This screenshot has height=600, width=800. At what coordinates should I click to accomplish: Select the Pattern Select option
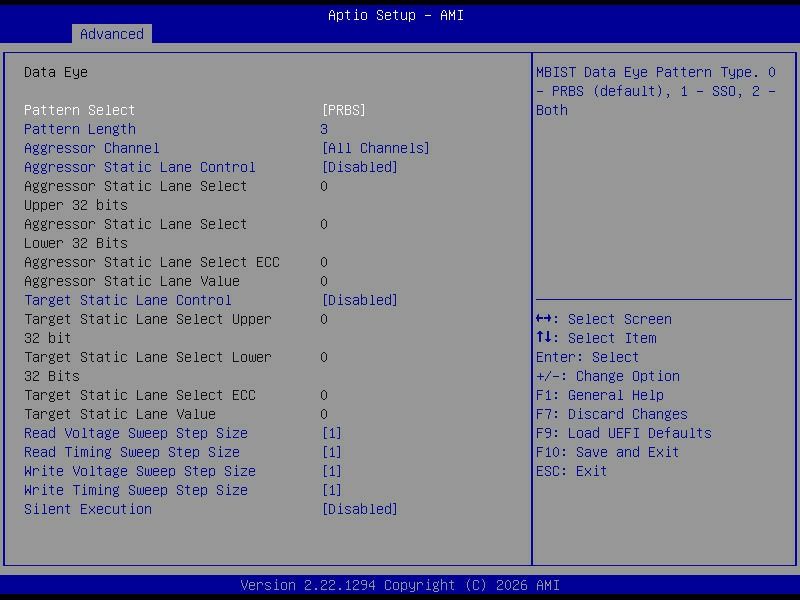click(x=80, y=110)
